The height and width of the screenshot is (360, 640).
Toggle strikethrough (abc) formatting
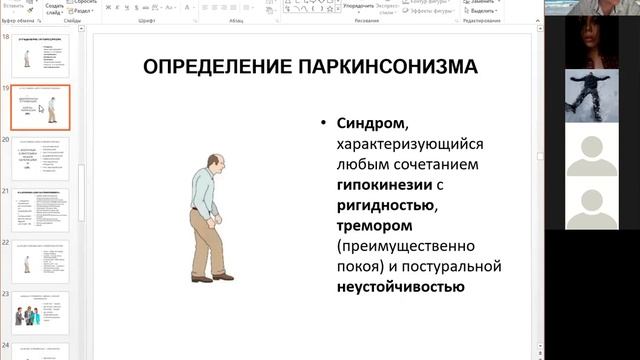[145, 7]
